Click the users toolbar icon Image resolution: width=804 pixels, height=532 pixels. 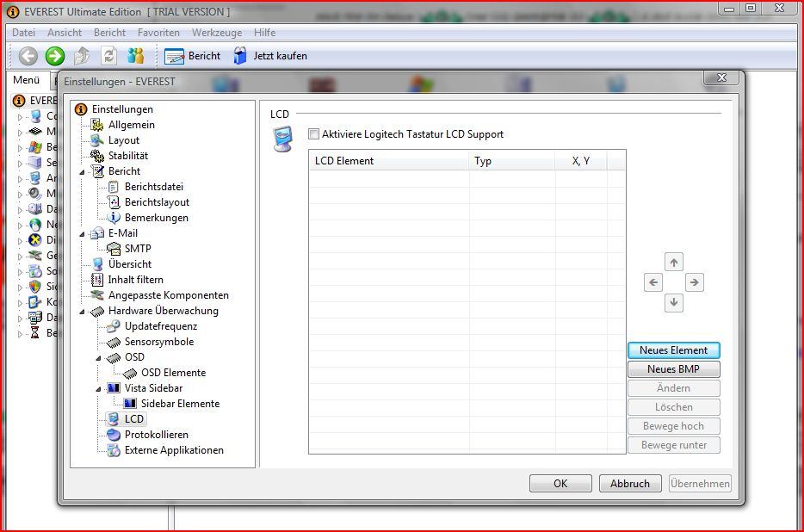[x=135, y=56]
